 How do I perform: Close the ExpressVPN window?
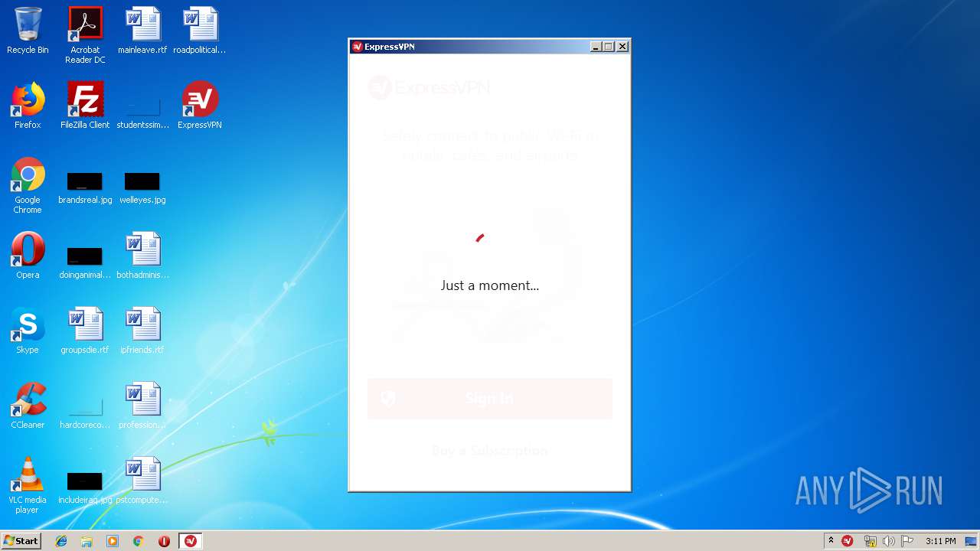pos(622,47)
